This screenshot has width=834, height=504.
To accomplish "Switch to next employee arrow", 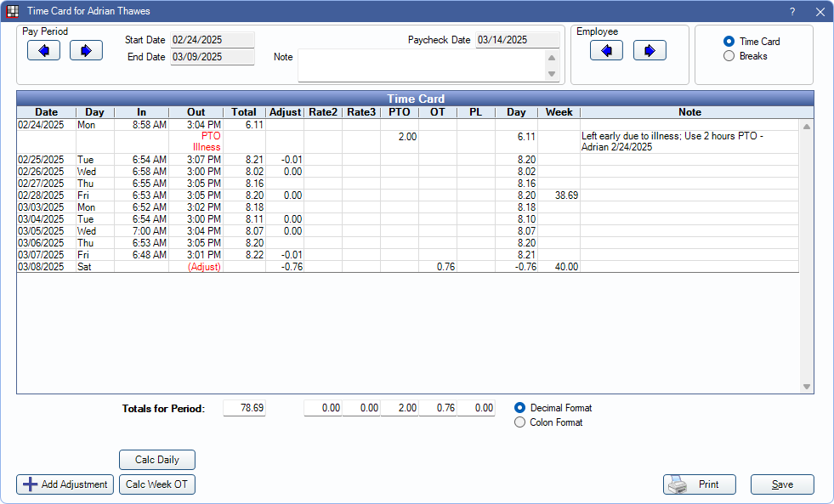I will coord(650,50).
